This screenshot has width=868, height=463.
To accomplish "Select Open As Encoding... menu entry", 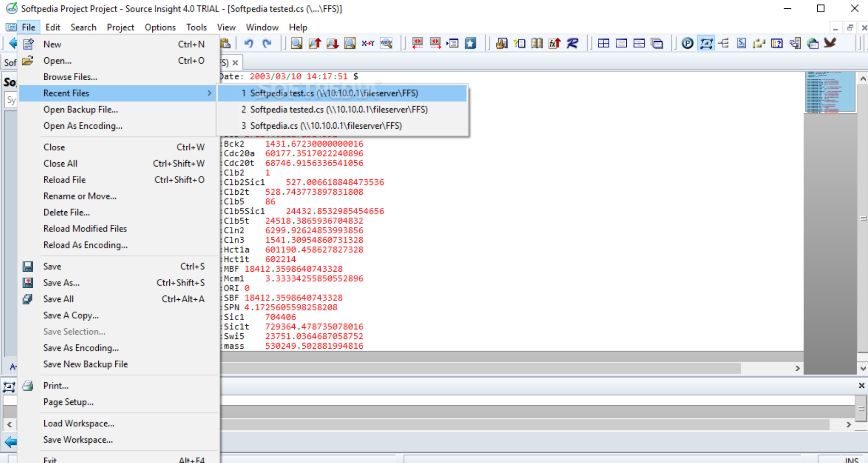I will pos(83,126).
